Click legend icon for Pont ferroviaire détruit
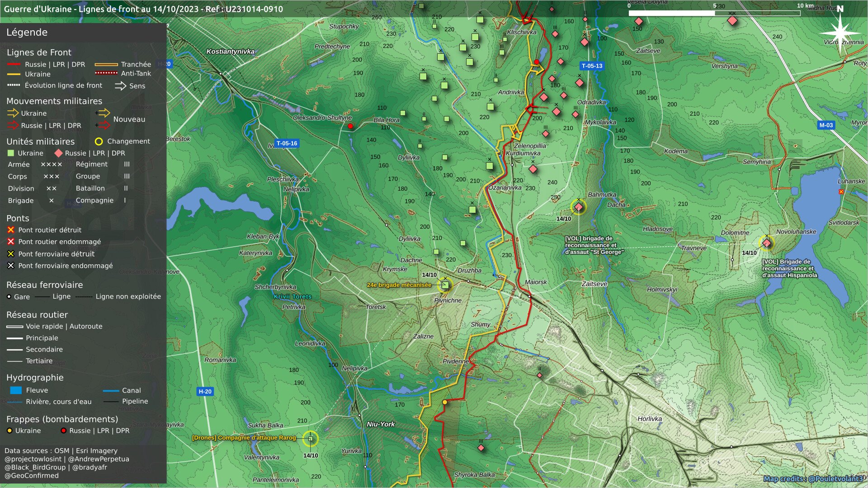Viewport: 868px width, 488px height. tap(11, 254)
